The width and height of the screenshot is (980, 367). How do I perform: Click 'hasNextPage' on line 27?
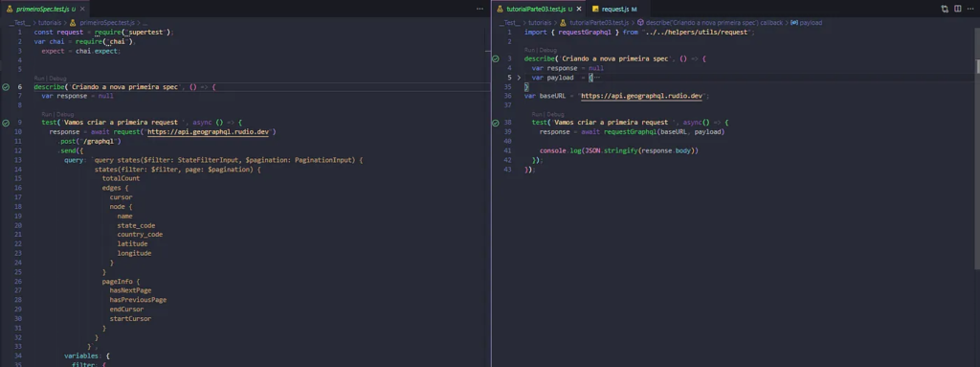[x=130, y=290]
